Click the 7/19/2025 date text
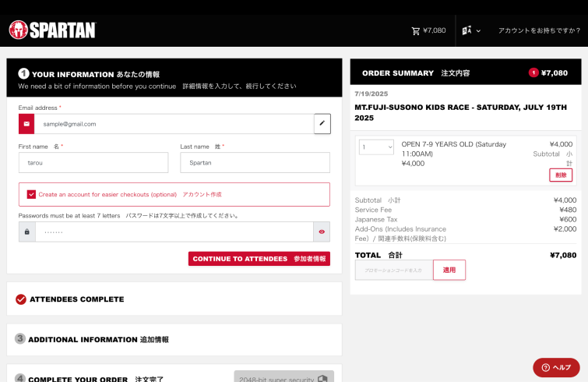 pyautogui.click(x=371, y=94)
